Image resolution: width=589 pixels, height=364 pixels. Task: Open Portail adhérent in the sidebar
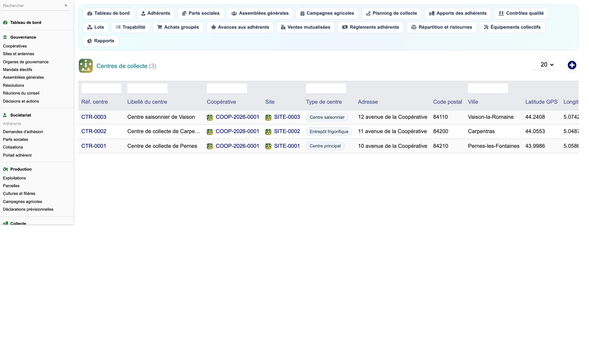17,155
